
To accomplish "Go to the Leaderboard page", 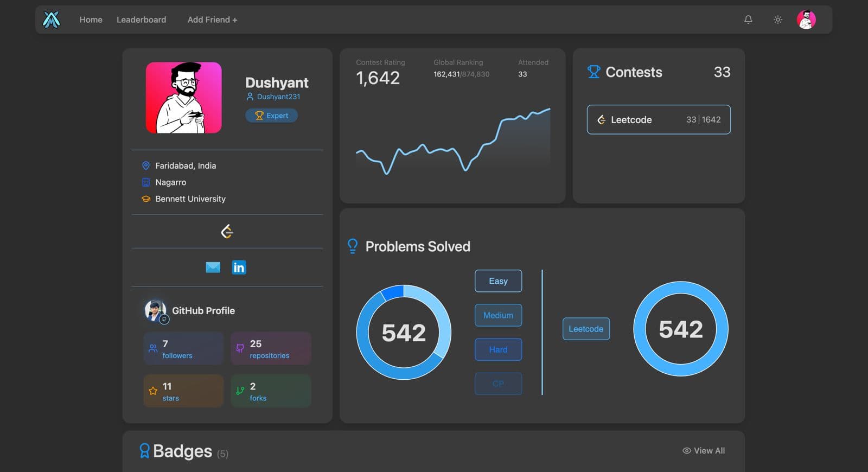I will click(x=141, y=20).
